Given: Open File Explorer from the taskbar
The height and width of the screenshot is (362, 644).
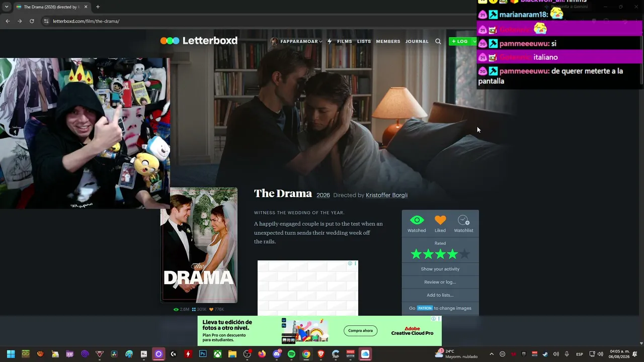Looking at the screenshot, I should tap(232, 354).
